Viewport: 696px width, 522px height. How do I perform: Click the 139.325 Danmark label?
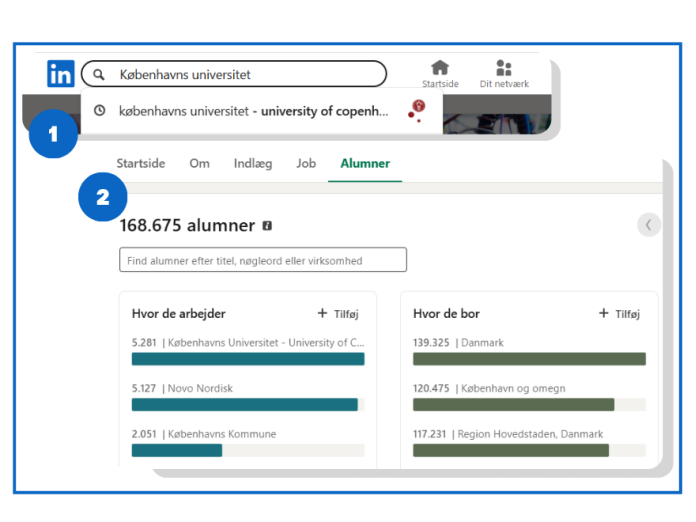click(458, 343)
